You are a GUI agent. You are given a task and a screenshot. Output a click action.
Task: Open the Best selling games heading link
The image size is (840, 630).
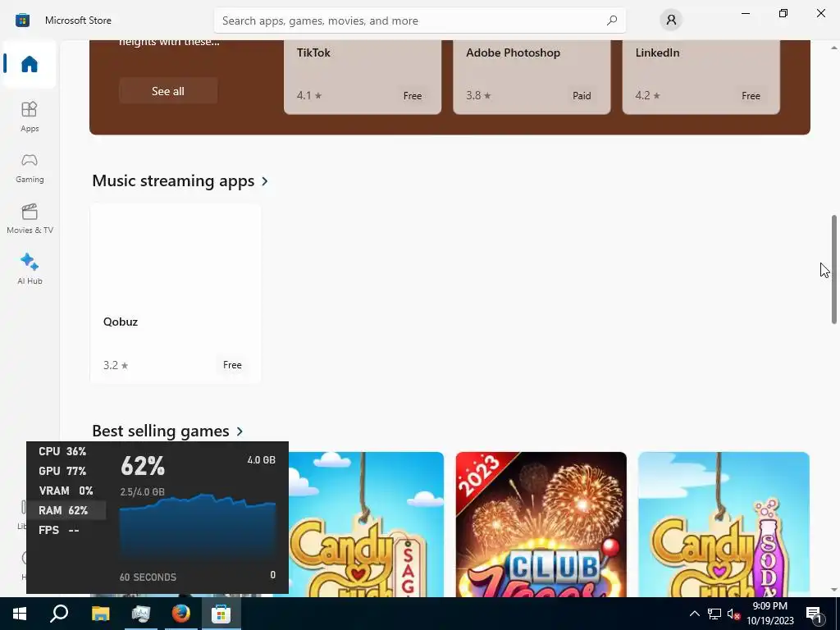click(161, 431)
